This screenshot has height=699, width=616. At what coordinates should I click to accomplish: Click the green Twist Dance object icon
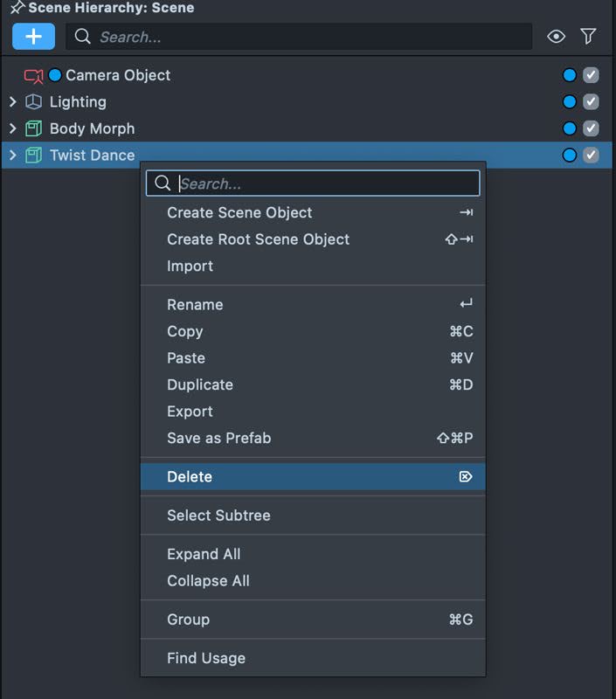[x=33, y=156]
